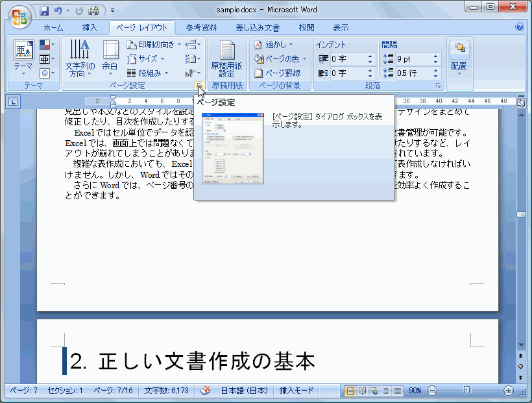Image resolution: width=532 pixels, height=403 pixels.
Task: Open the テーマ themes gallery
Action: tap(23, 58)
